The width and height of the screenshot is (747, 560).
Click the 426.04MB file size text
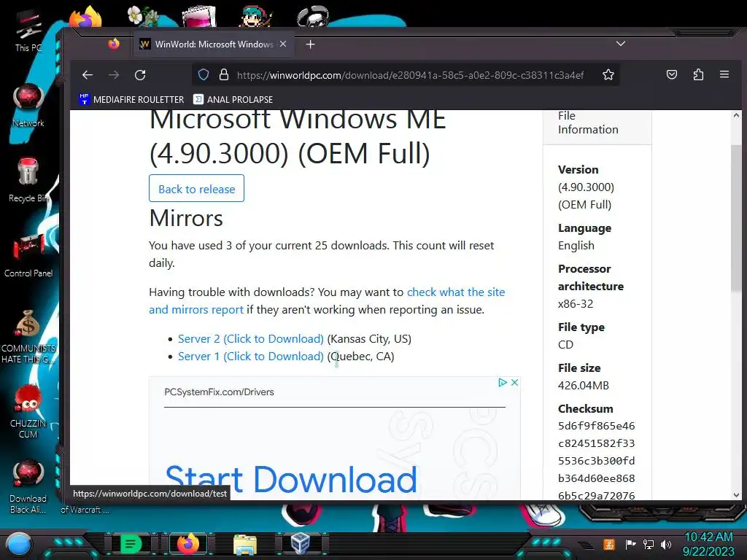583,385
